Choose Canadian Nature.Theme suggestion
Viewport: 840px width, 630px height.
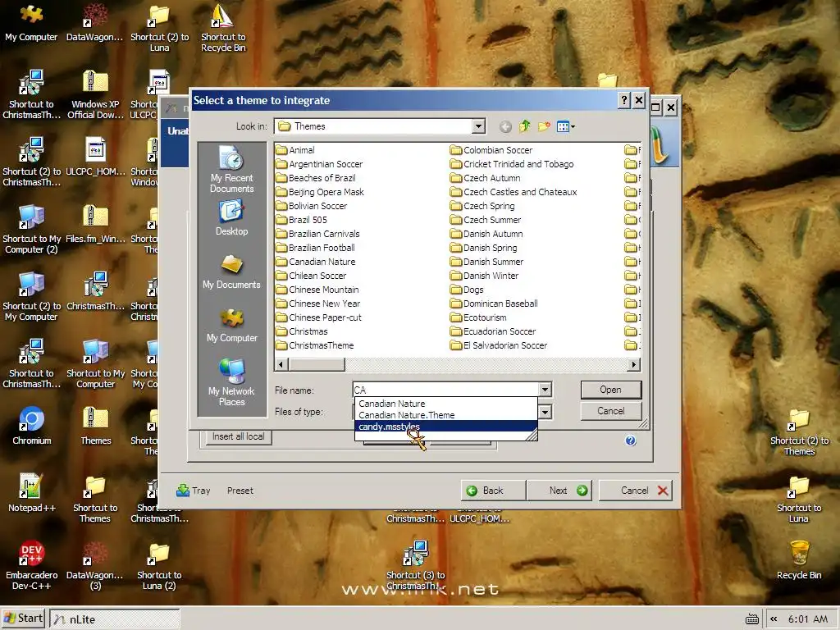click(445, 415)
